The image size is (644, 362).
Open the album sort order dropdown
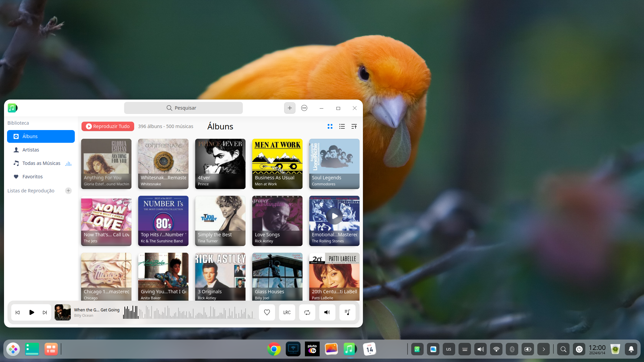(354, 126)
